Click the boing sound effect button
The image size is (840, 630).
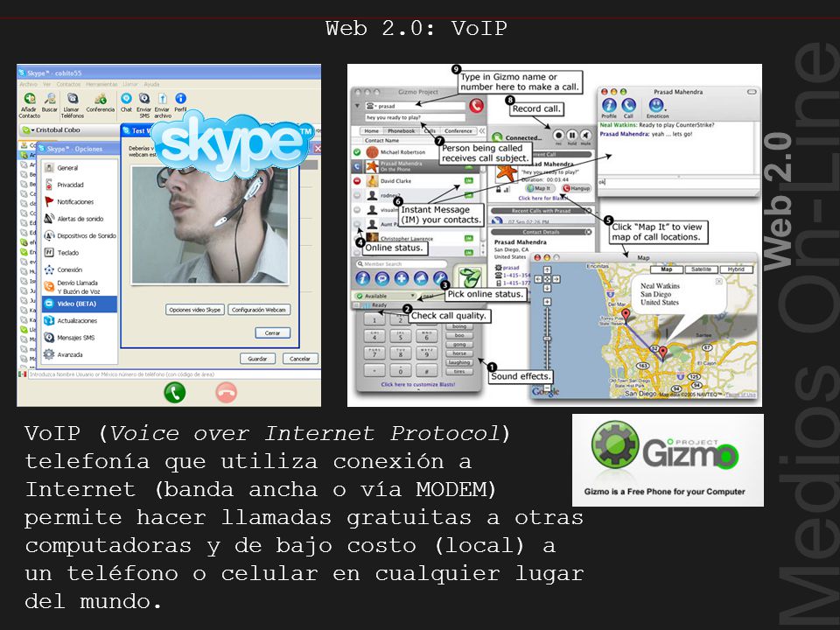[459, 326]
